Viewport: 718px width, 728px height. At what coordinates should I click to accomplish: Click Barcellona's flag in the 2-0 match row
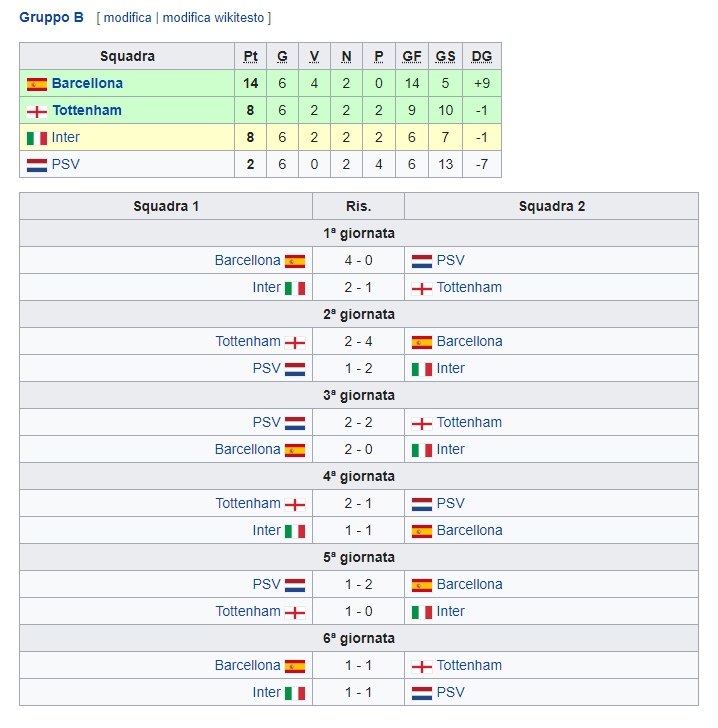pos(295,450)
